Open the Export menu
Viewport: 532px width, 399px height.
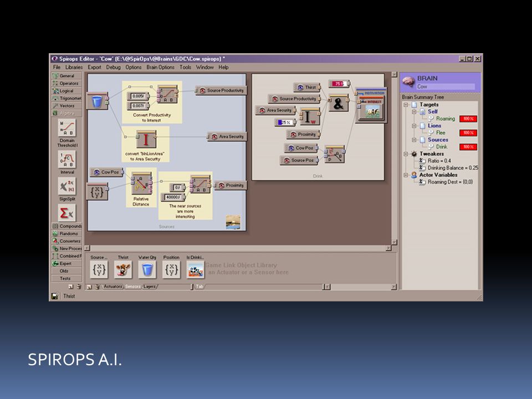(x=94, y=67)
